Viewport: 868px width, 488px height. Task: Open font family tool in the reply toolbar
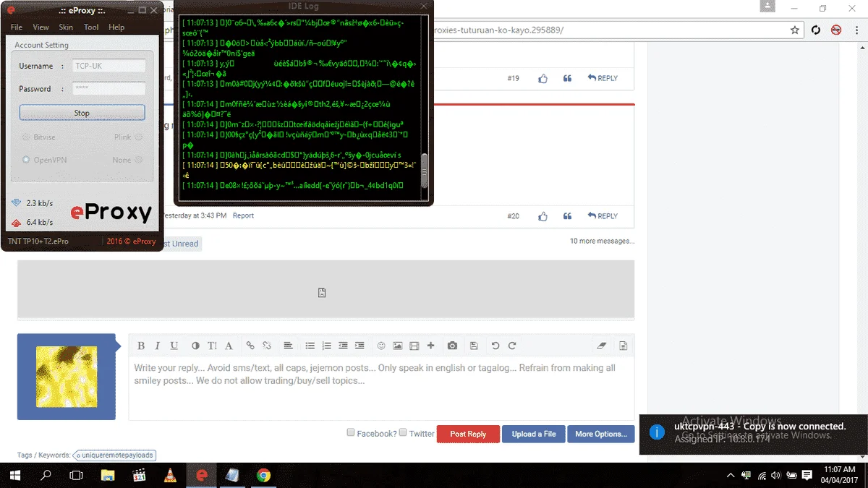tap(229, 346)
